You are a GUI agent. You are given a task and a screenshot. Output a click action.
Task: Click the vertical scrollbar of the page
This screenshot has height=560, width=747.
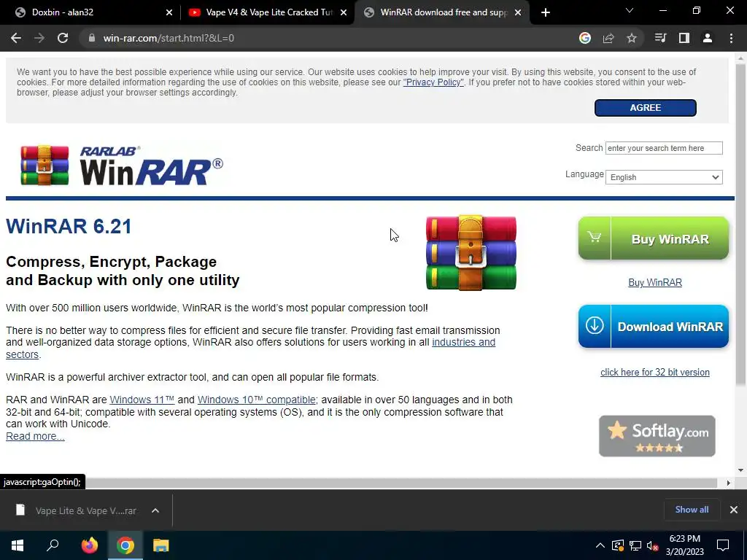740,224
